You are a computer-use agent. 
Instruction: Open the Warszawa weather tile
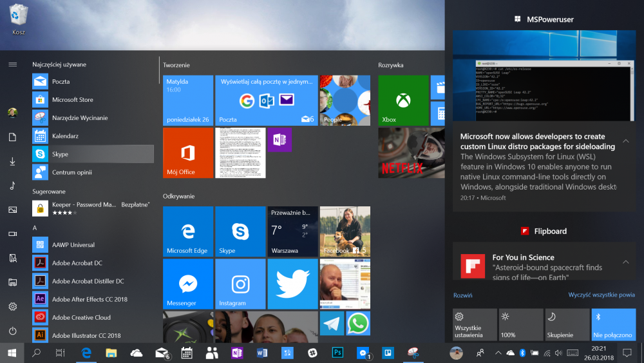click(293, 231)
